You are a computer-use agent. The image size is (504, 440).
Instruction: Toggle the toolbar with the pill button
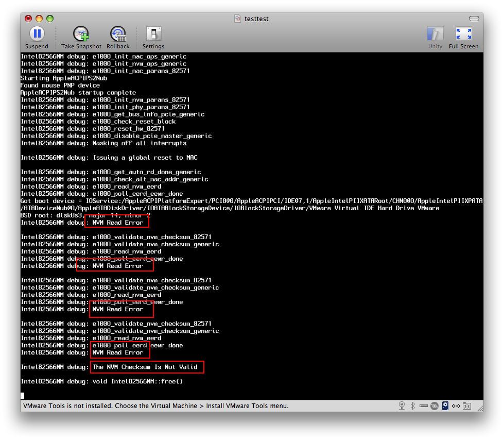[474, 19]
